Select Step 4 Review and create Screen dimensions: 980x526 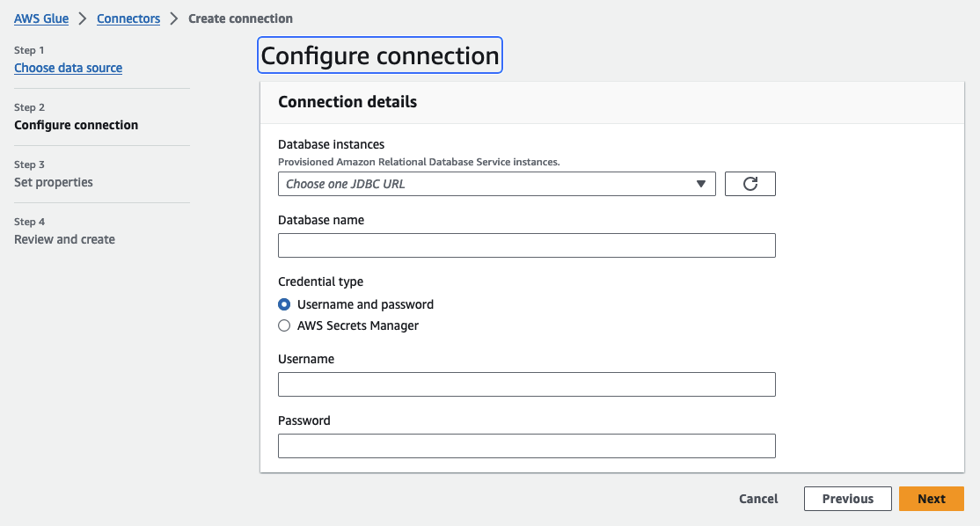tap(64, 239)
